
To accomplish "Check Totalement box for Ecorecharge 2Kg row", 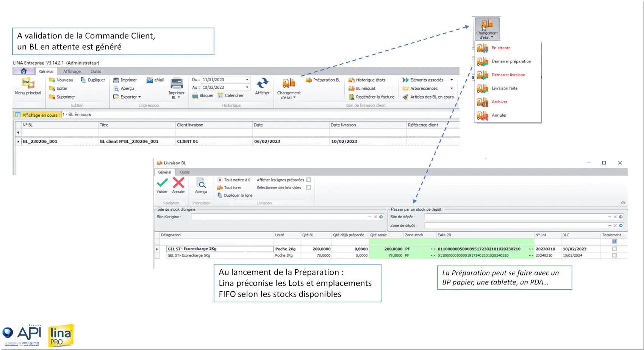I will coord(614,249).
